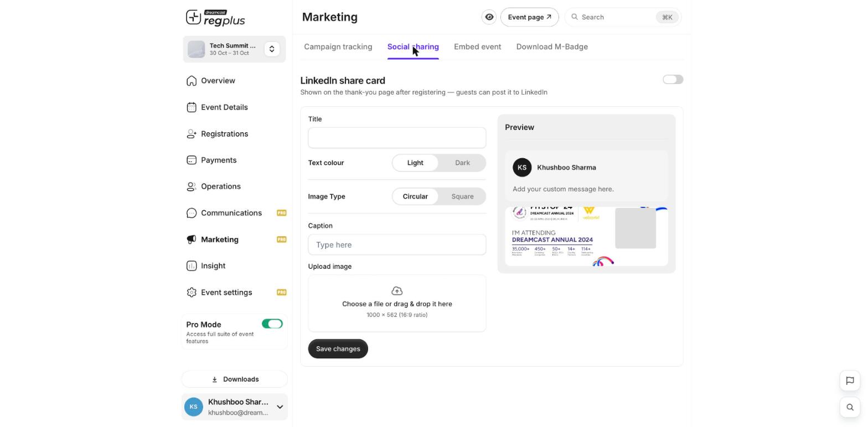
Task: Click the Event Details calendar icon
Action: 192,107
